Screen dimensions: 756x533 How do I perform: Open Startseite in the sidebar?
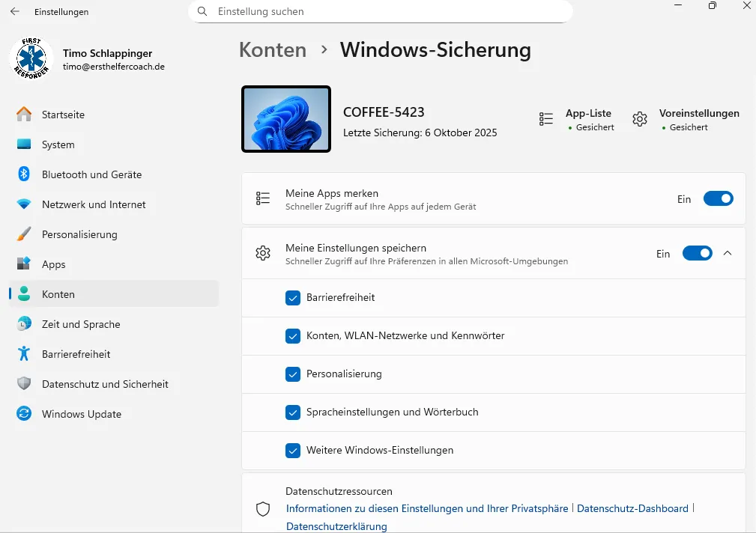point(63,115)
